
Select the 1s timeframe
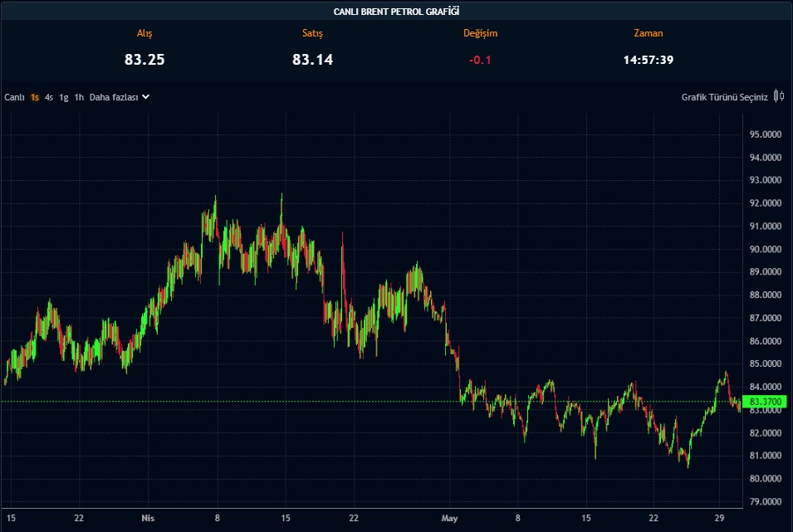35,97
